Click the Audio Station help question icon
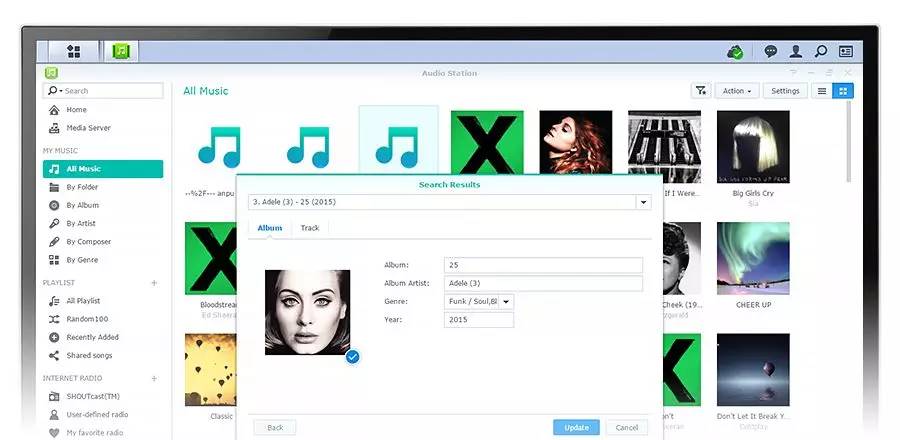 coord(793,73)
